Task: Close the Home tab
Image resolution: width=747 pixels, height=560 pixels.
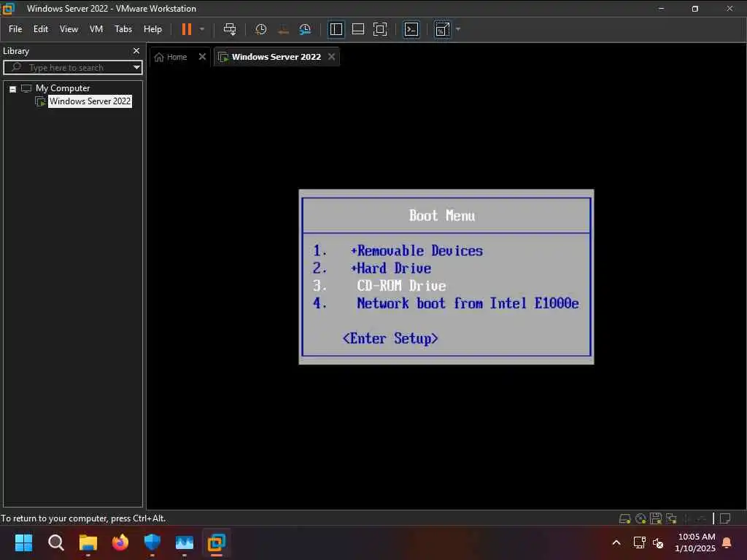Action: click(x=202, y=56)
